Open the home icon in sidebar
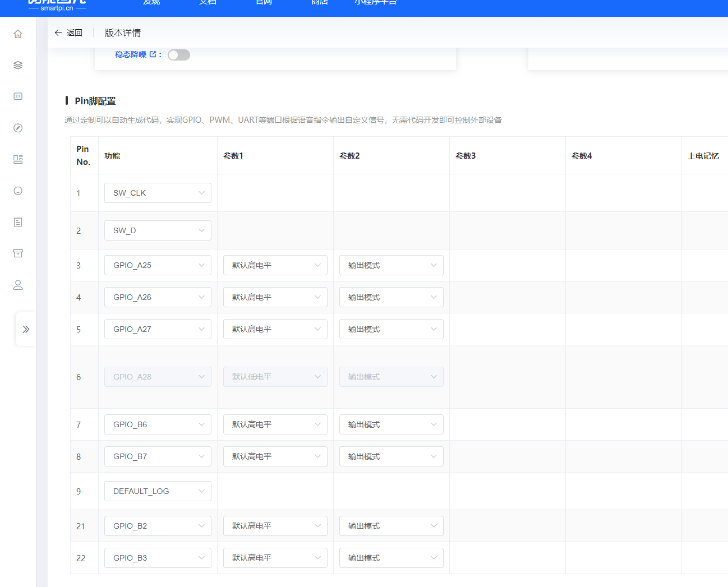 [x=18, y=34]
